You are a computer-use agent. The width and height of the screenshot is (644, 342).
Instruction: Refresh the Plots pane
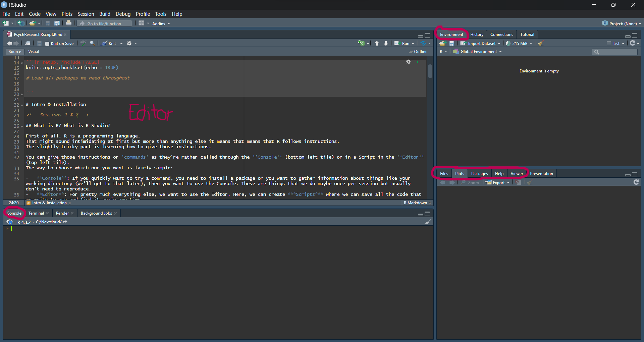tap(636, 182)
